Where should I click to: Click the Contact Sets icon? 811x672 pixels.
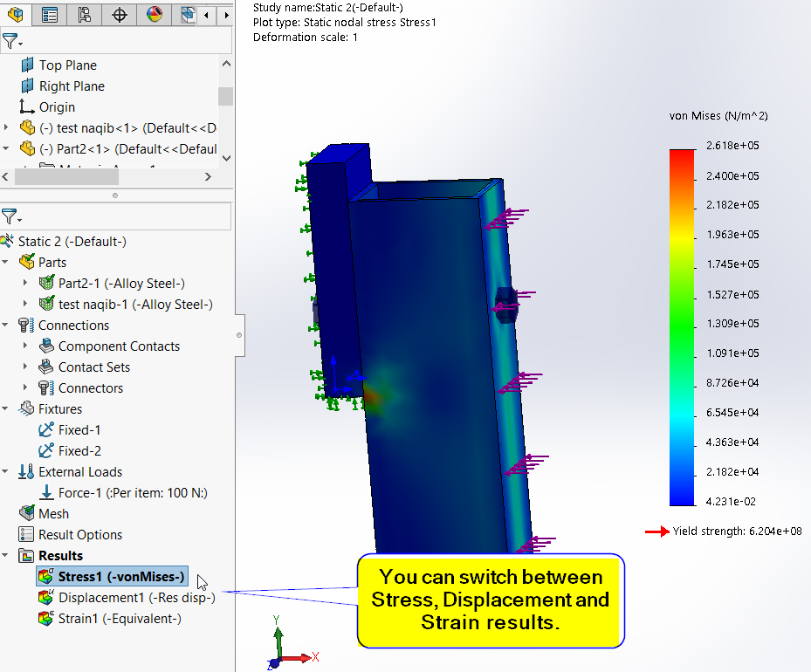click(46, 367)
